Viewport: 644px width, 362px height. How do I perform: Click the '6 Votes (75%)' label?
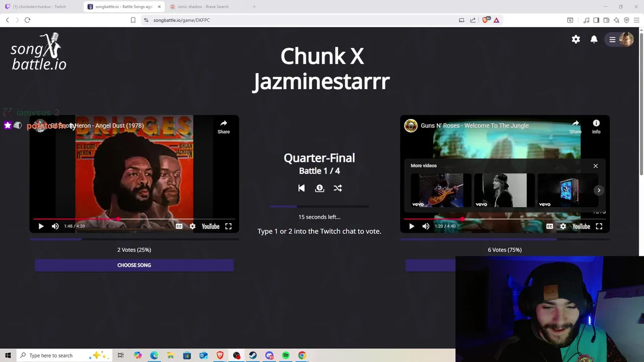[x=505, y=250]
